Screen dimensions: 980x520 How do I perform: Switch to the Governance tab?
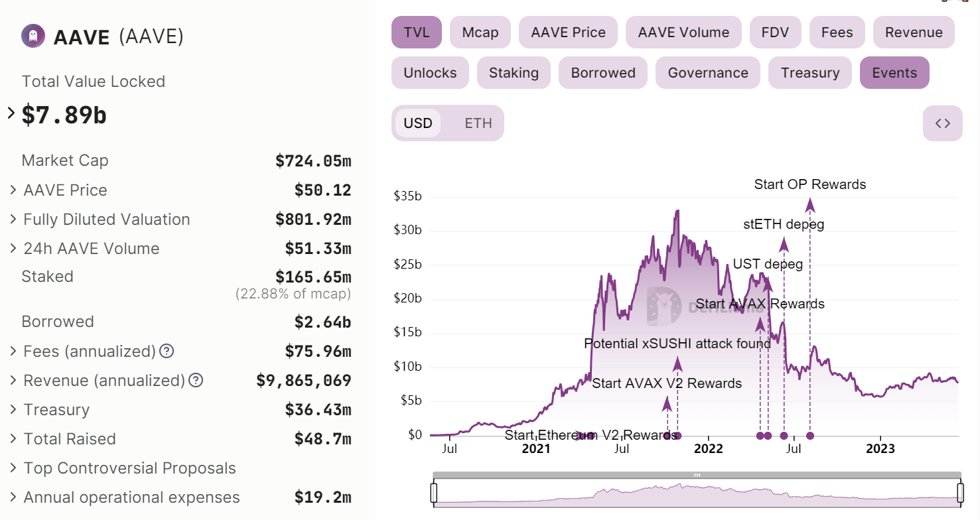tap(707, 72)
